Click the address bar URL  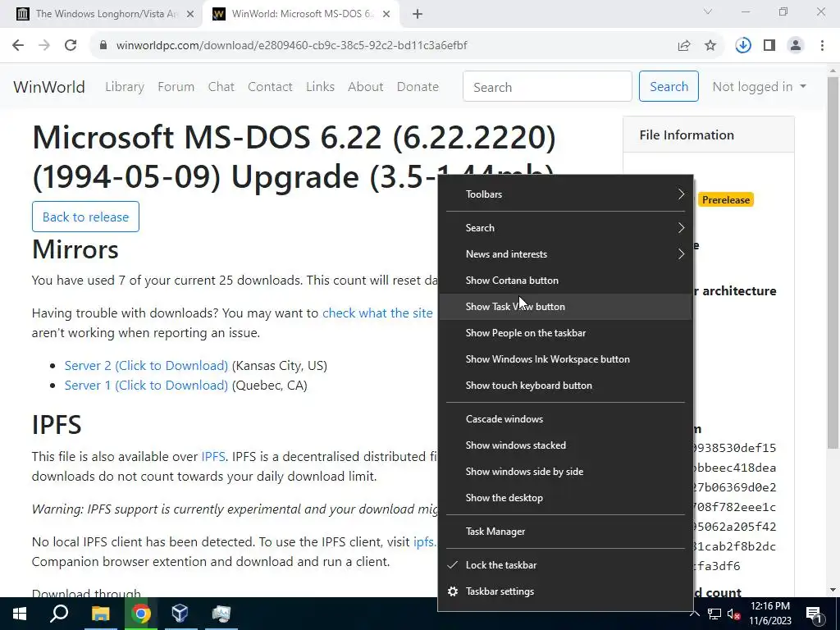click(291, 46)
